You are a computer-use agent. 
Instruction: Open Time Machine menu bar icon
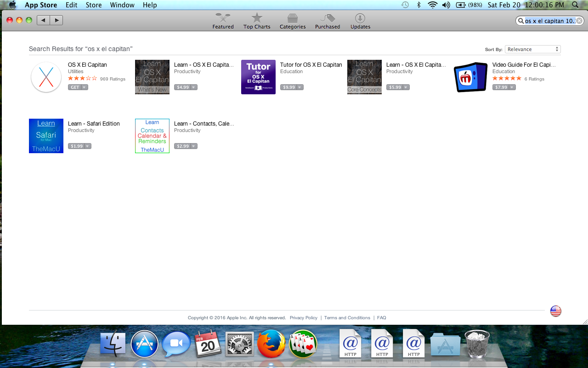(405, 5)
